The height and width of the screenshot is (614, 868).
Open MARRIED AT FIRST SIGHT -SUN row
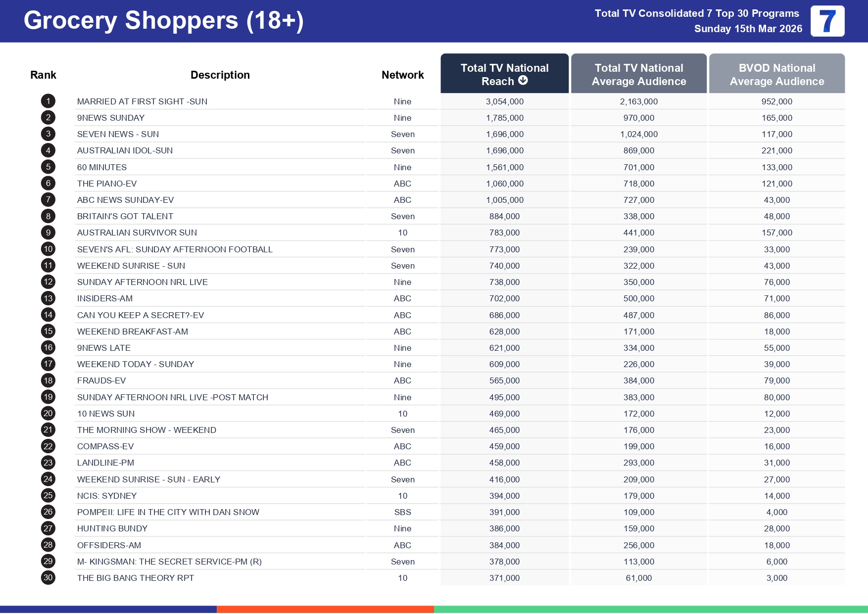(142, 101)
